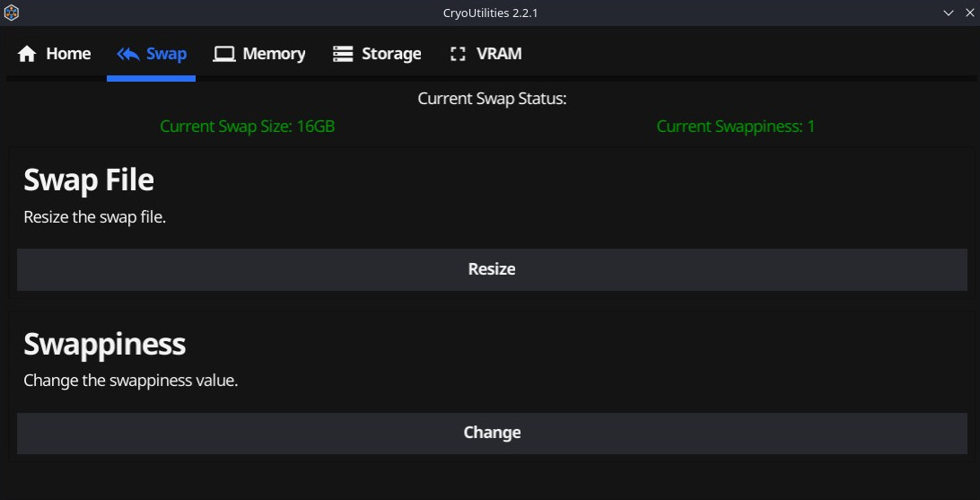Go to the Storage tab text
The height and width of the screenshot is (500, 980).
click(391, 55)
